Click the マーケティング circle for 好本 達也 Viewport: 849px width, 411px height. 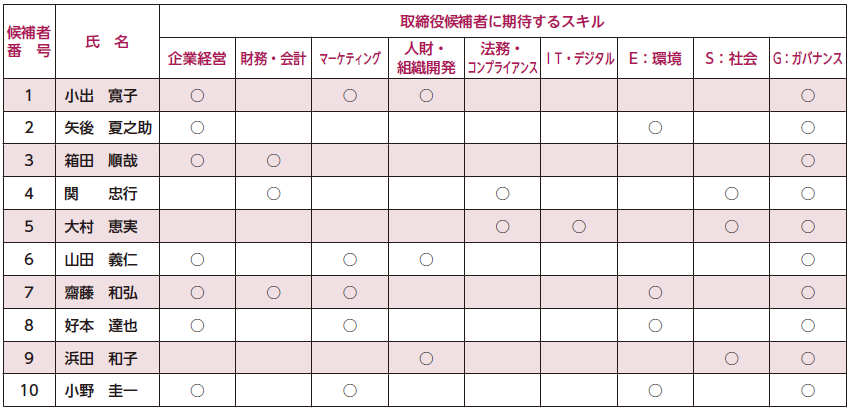click(x=350, y=325)
